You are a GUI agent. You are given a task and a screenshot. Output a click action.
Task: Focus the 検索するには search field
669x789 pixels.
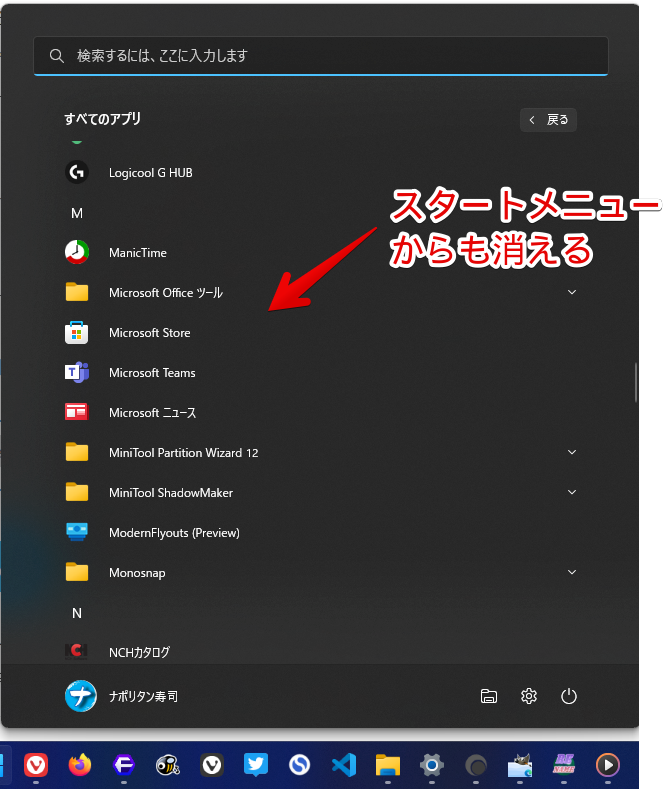click(321, 55)
